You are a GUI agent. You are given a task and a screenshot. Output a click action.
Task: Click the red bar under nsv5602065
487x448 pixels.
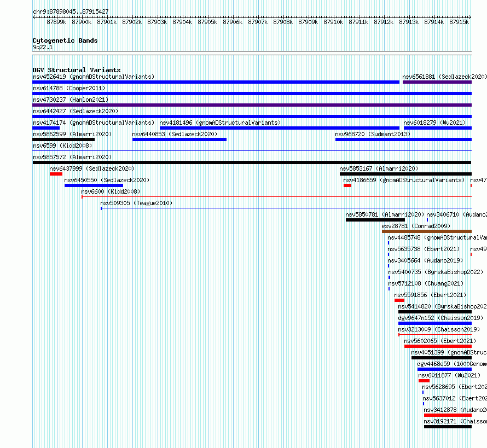438,346
